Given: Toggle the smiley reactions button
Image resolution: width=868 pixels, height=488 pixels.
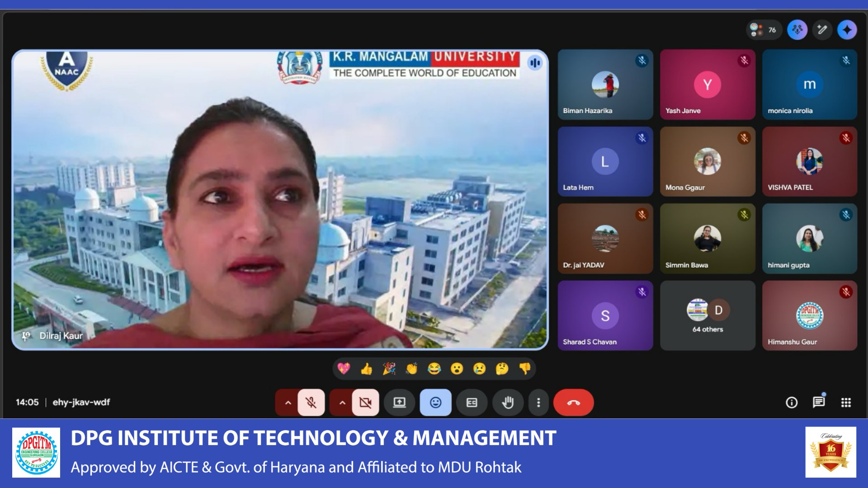Looking at the screenshot, I should click(435, 402).
